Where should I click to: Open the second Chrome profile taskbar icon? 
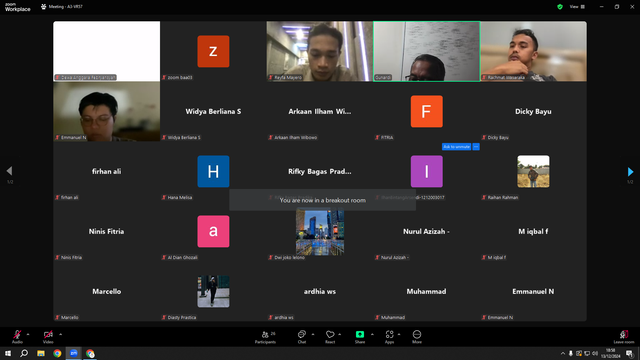click(90, 353)
